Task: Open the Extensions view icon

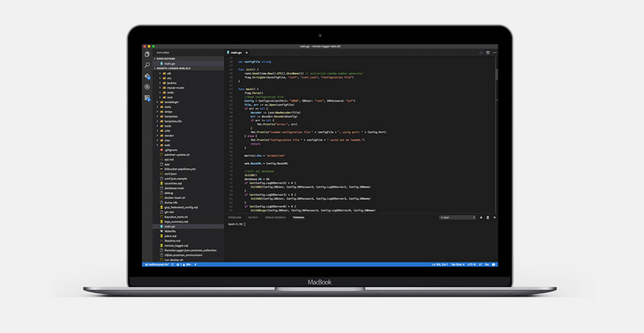Action: pos(147,98)
